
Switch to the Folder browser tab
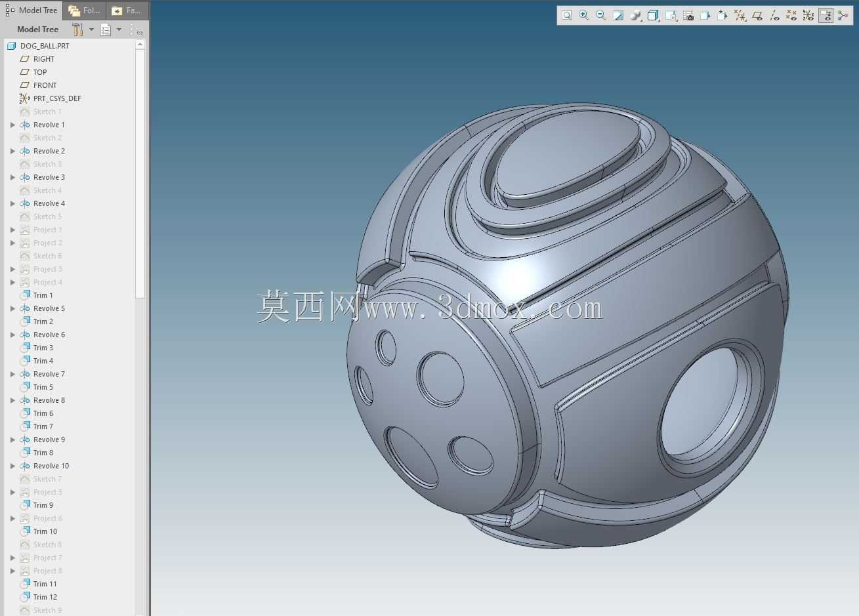click(x=85, y=10)
